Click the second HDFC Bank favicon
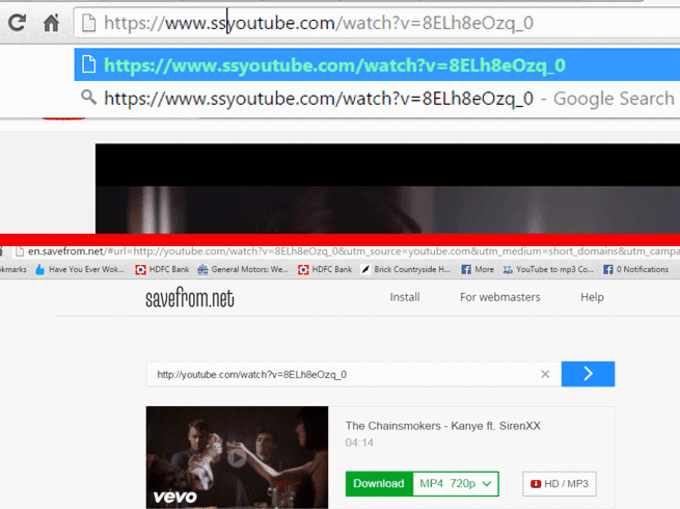 click(303, 270)
